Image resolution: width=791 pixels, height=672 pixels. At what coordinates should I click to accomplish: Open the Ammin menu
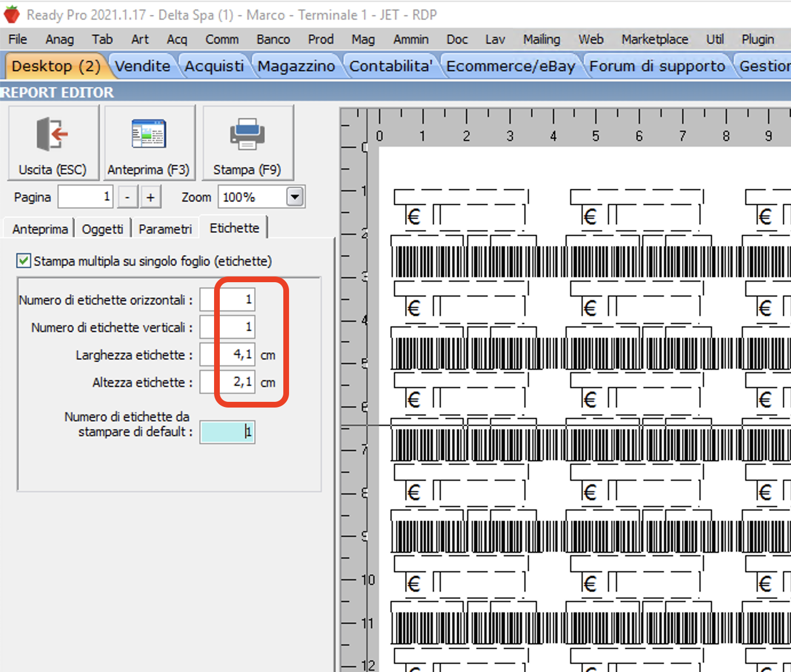(x=411, y=39)
